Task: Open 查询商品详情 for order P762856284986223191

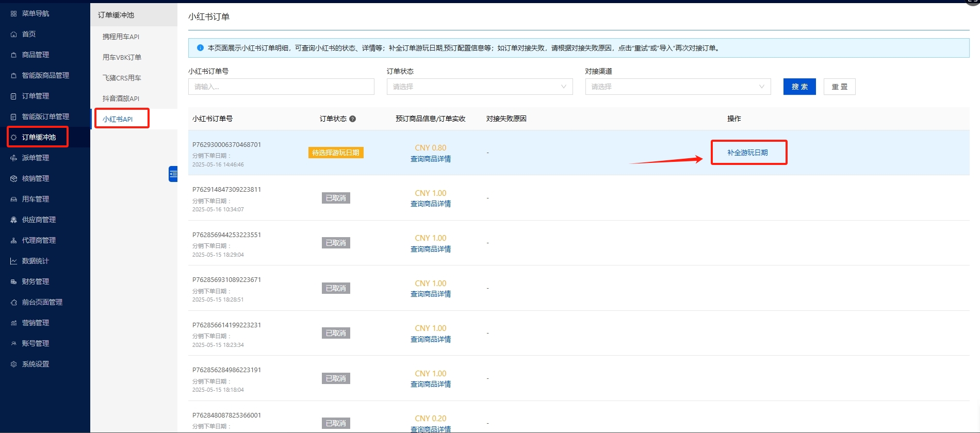Action: tap(431, 384)
